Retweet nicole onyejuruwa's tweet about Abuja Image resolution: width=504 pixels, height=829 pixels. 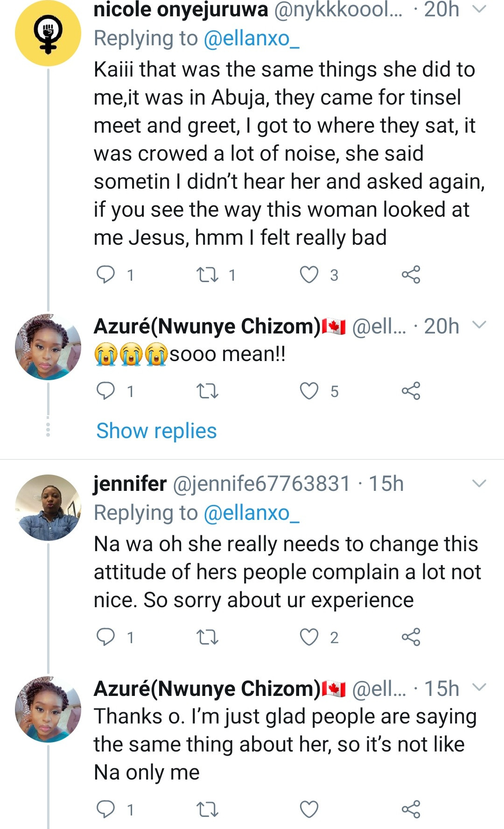point(208,275)
